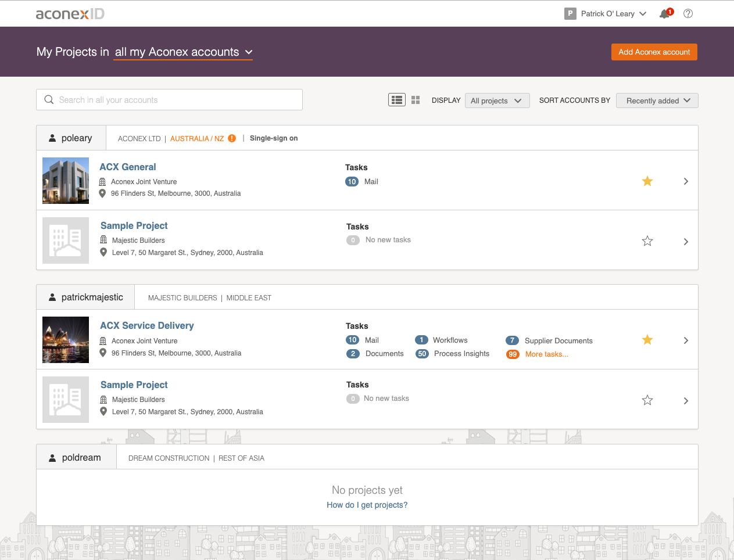The height and width of the screenshot is (560, 734).
Task: Click the ACONEX LTD organization label
Action: point(139,139)
